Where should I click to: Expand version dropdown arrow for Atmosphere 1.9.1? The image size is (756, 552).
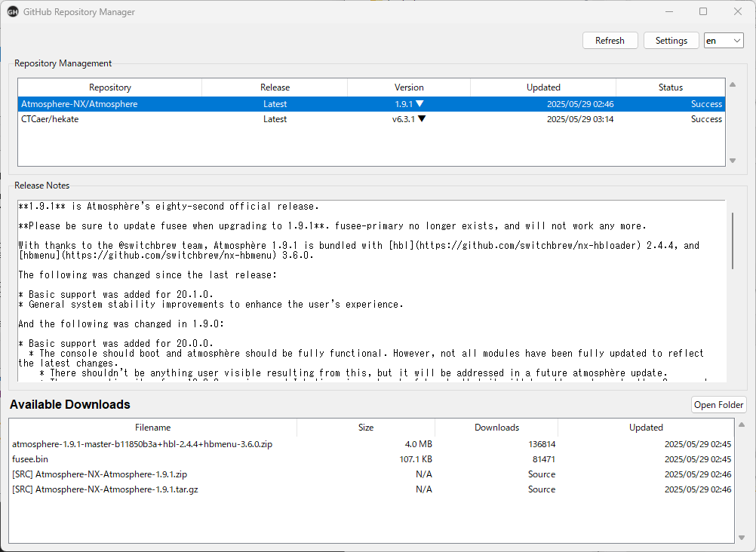coord(419,103)
